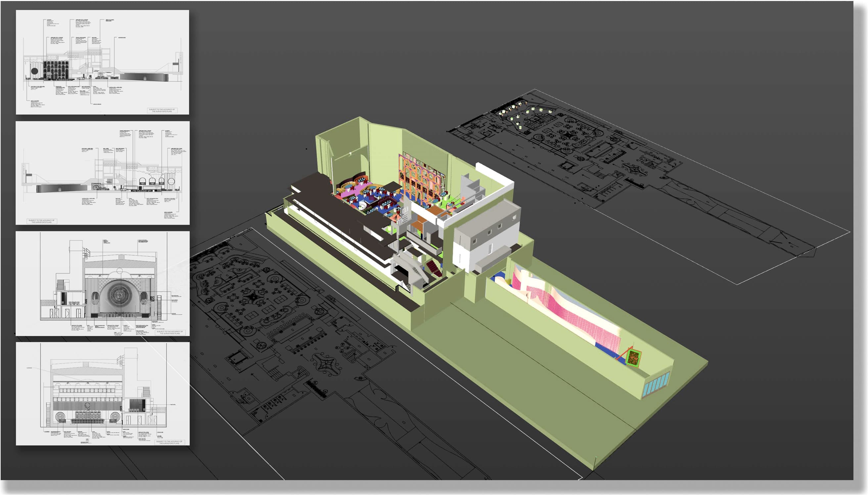The height and width of the screenshot is (495, 868).
Task: Click the dark brown roof slab
Action: (327, 201)
